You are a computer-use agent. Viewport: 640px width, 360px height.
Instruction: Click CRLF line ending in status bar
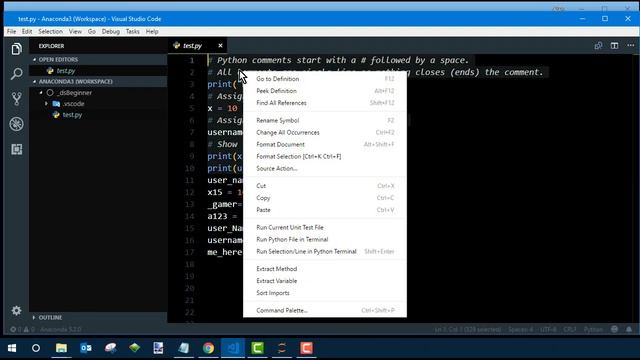coord(570,329)
